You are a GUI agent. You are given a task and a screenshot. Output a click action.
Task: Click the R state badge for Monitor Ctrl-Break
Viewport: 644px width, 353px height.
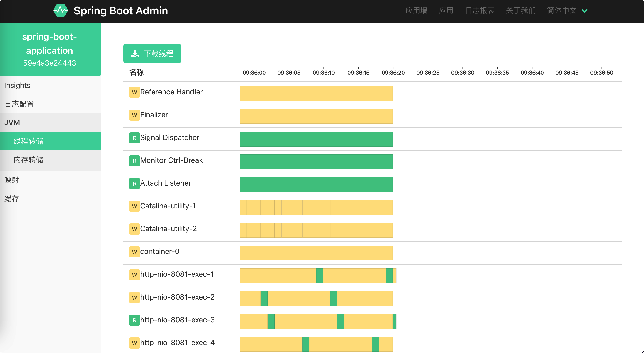(x=135, y=160)
